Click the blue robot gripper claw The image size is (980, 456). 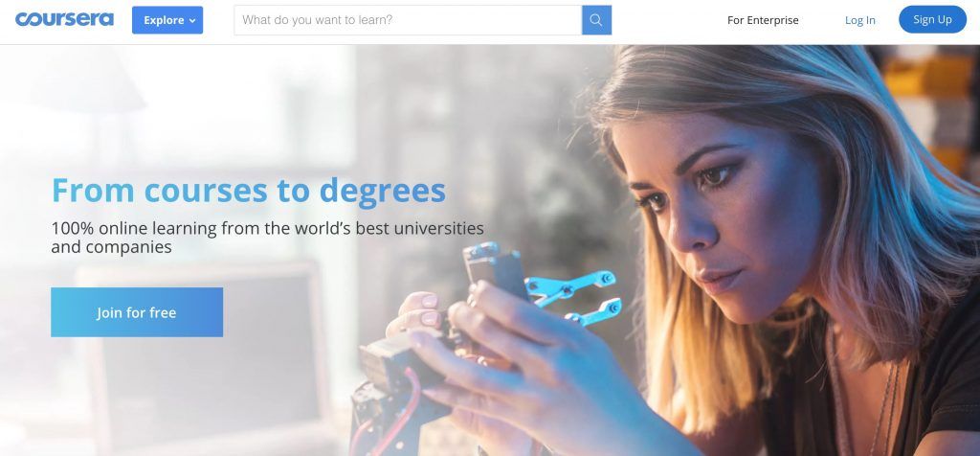click(x=572, y=294)
